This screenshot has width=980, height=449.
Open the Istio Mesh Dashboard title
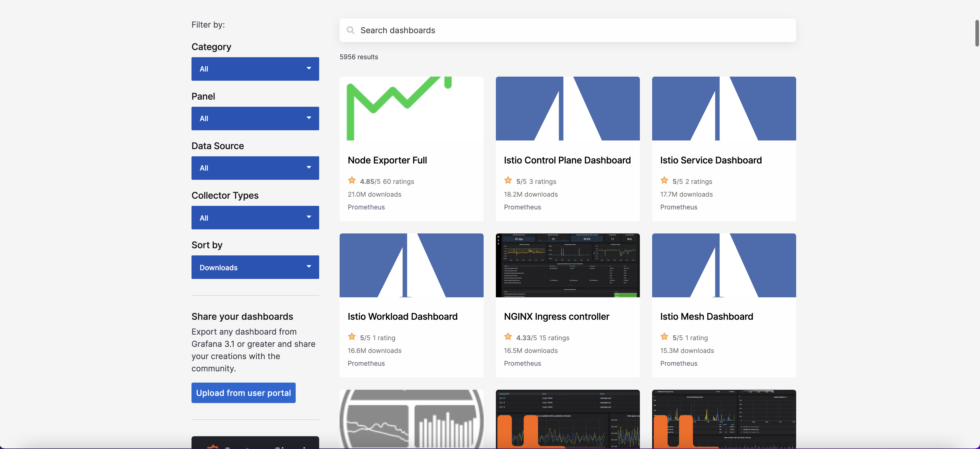[707, 317]
